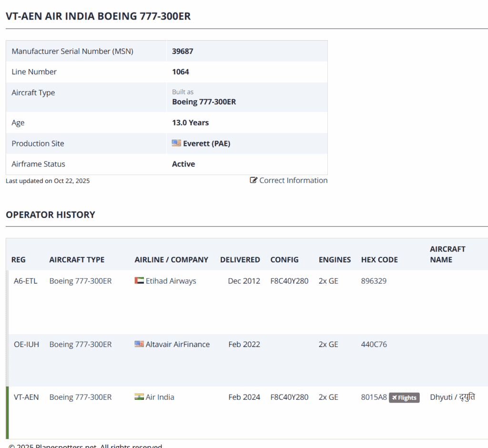
Task: Open the Etihad Airways operator link
Action: pos(171,281)
